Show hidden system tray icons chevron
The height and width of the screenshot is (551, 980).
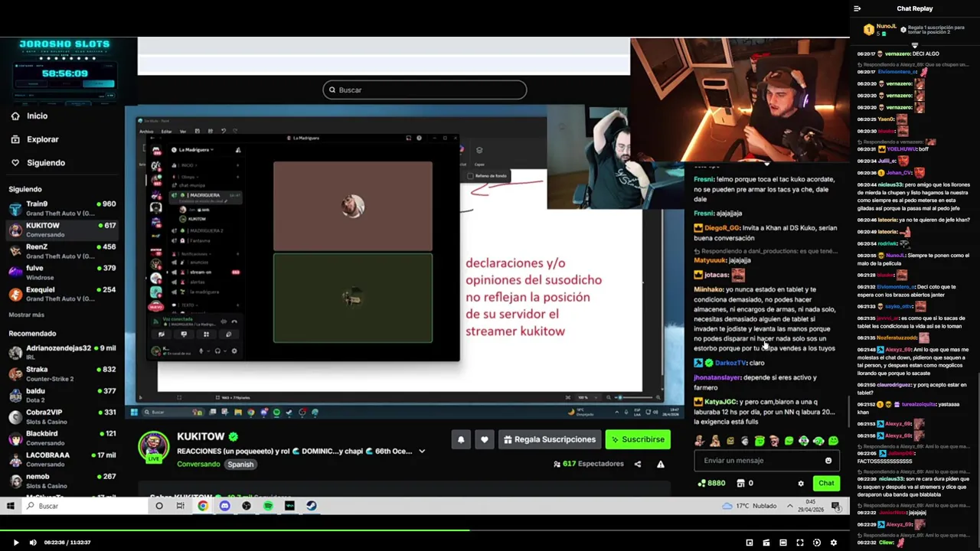[x=790, y=506]
